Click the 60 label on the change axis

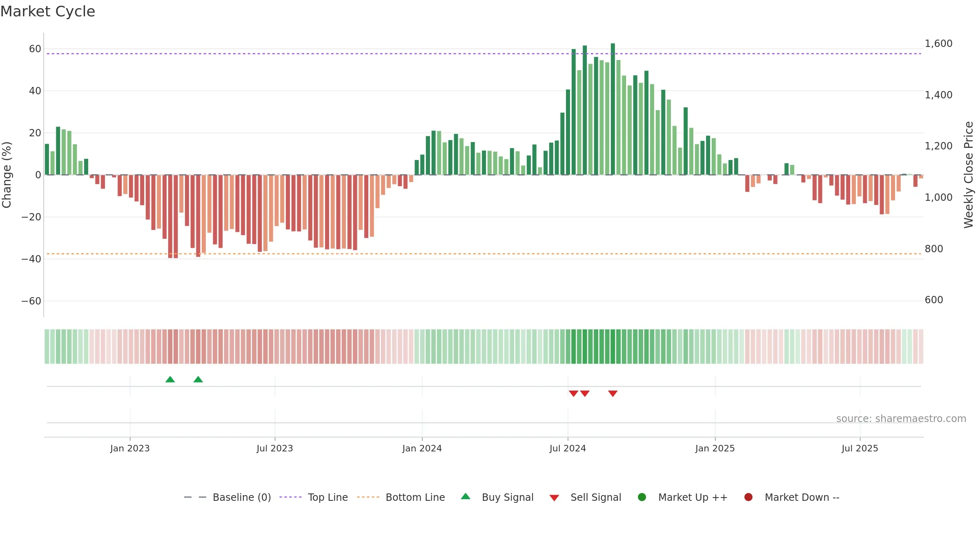pos(35,49)
